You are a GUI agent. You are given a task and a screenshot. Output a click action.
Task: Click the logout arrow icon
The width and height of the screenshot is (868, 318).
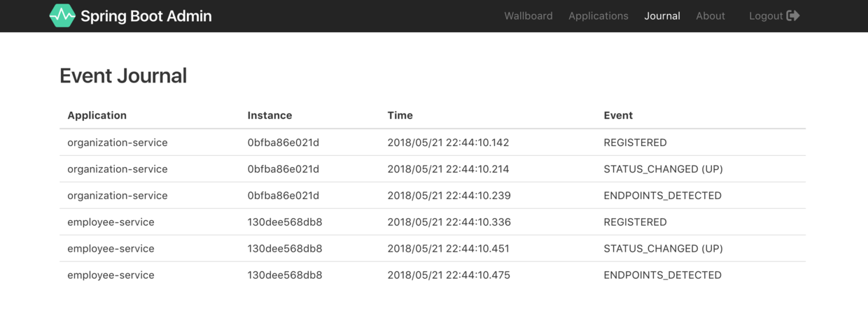click(x=793, y=15)
